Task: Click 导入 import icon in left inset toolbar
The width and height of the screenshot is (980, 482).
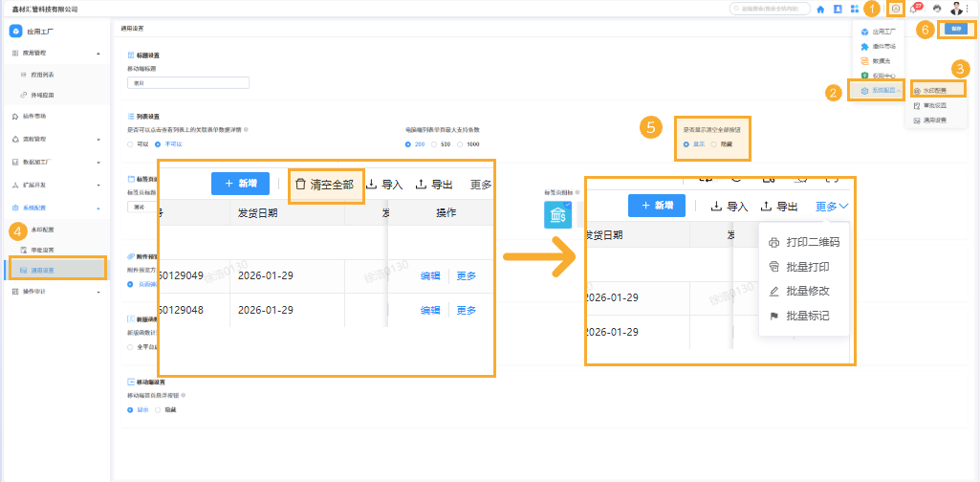Action: pyautogui.click(x=371, y=185)
